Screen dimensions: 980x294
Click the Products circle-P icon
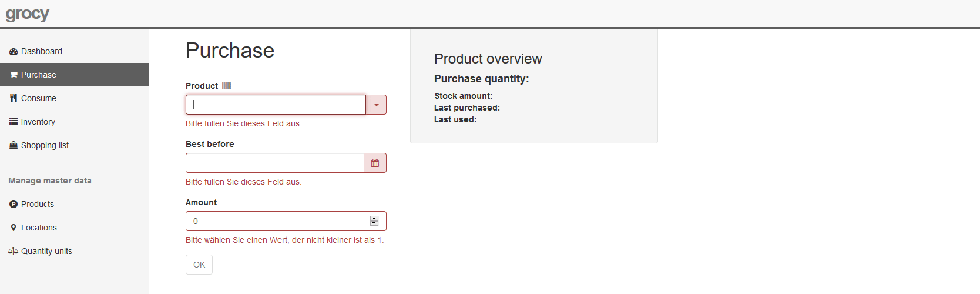point(14,205)
